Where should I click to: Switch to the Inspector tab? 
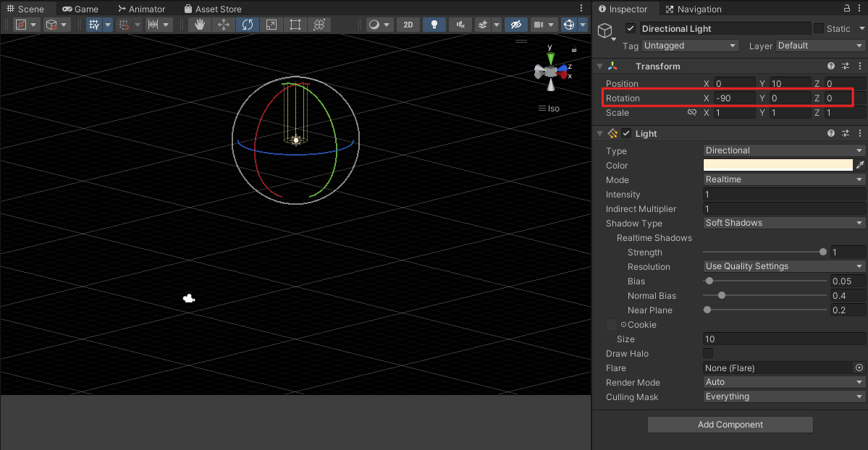[x=623, y=9]
